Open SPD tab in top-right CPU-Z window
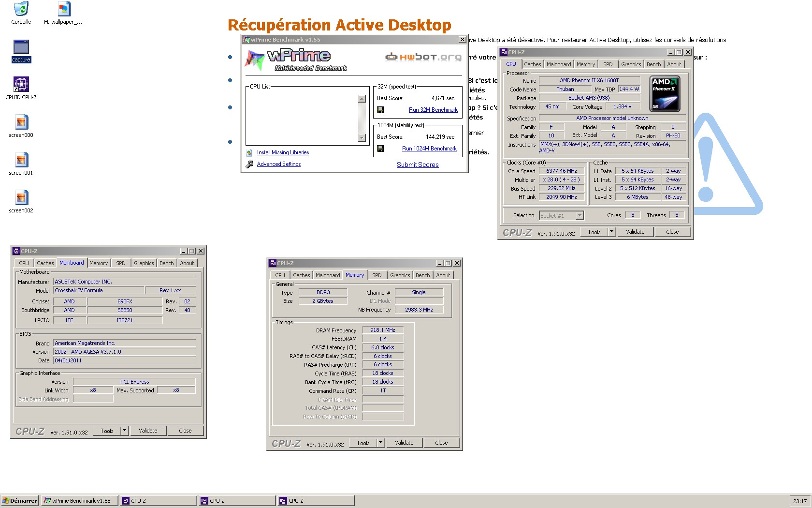The height and width of the screenshot is (508, 812). tap(608, 64)
